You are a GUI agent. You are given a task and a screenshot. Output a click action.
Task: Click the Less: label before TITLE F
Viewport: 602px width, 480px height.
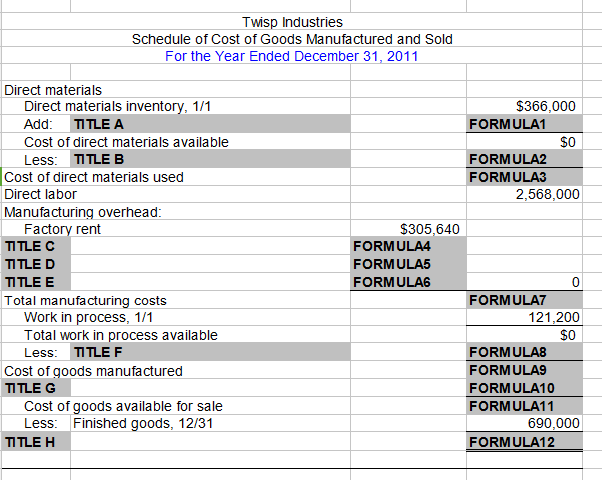point(41,353)
